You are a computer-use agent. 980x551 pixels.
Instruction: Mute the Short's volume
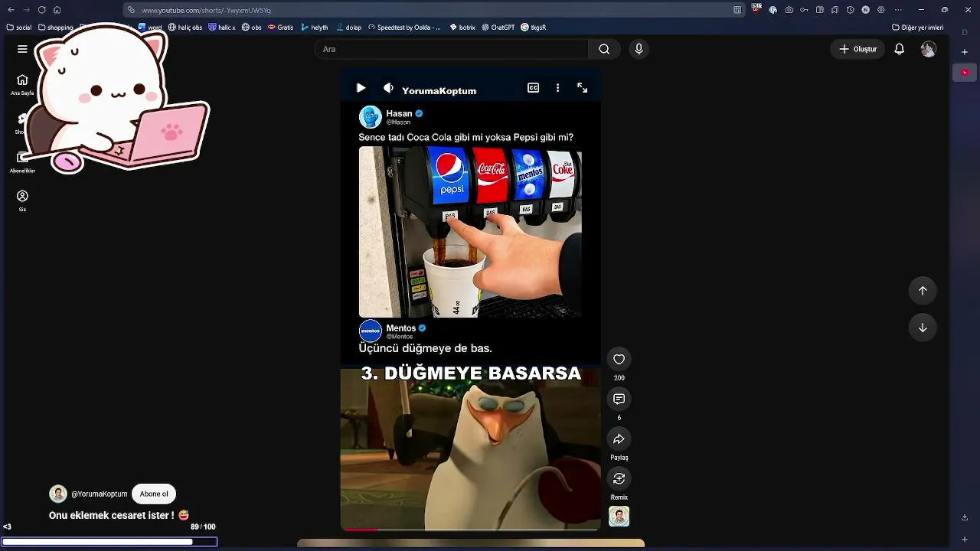click(388, 88)
